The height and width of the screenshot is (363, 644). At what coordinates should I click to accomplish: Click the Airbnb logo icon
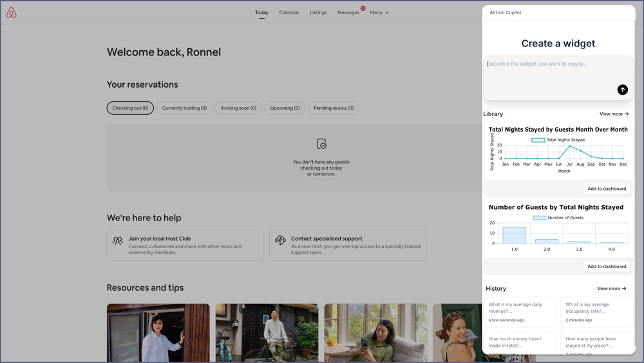point(12,13)
